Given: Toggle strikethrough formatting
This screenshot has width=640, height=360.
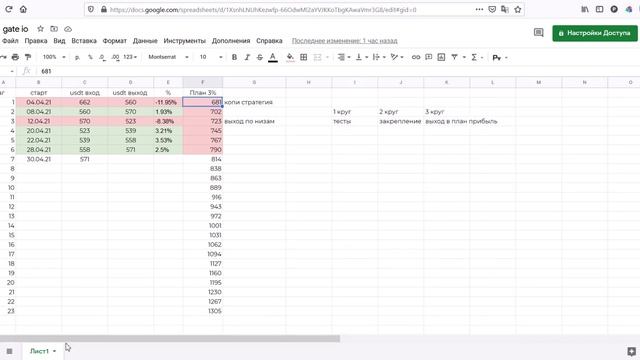Looking at the screenshot, I should (x=260, y=57).
